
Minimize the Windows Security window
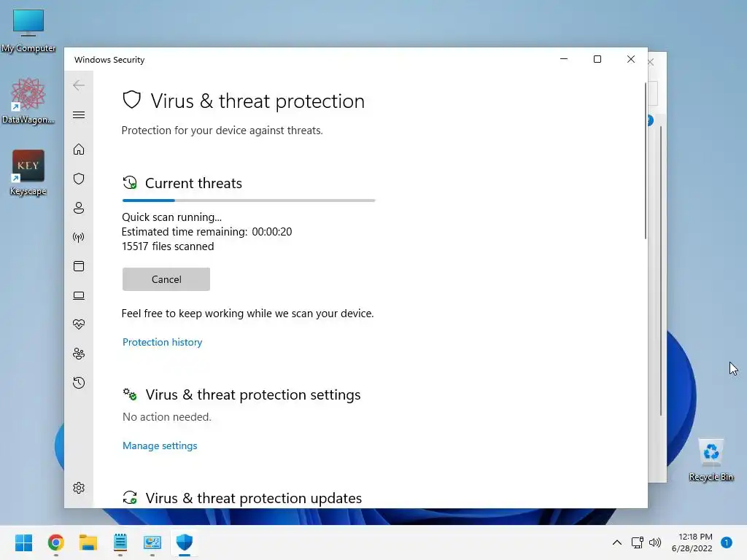(564, 59)
